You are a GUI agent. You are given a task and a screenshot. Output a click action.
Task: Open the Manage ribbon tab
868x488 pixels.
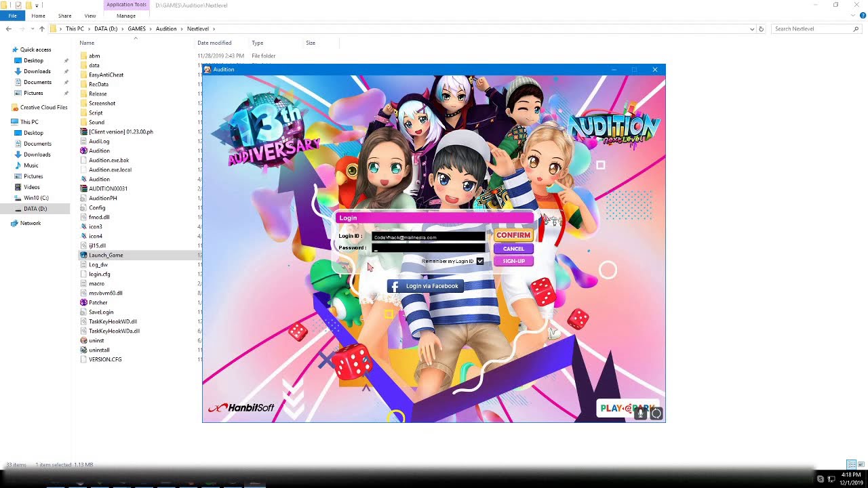point(126,16)
